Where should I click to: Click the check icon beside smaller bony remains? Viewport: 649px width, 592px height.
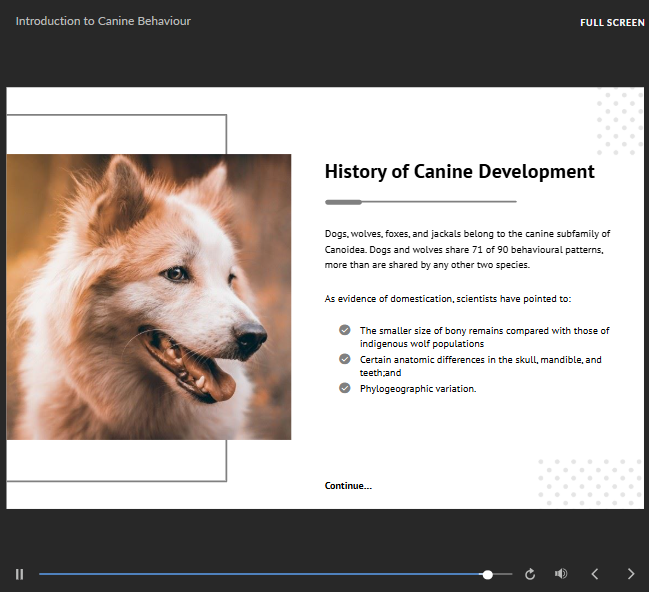(345, 330)
